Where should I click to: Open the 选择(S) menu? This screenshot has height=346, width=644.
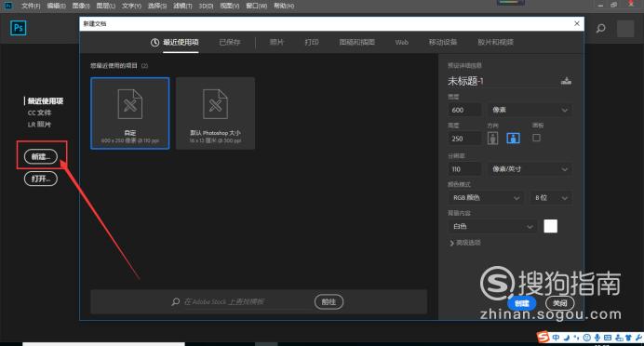coord(157,6)
